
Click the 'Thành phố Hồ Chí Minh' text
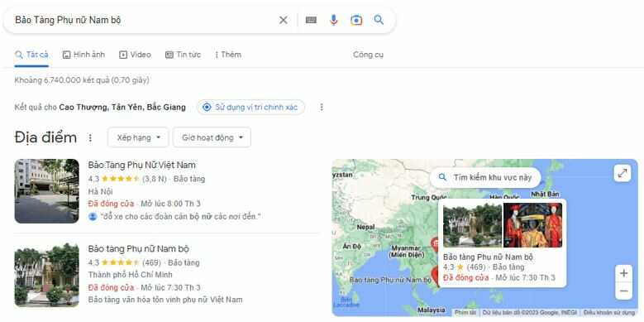(x=130, y=275)
